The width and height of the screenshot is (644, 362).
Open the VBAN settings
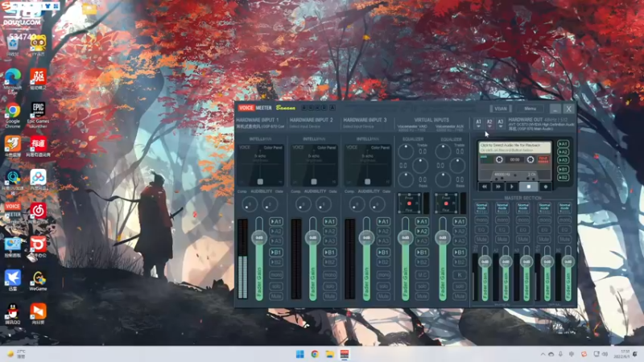[x=500, y=109]
